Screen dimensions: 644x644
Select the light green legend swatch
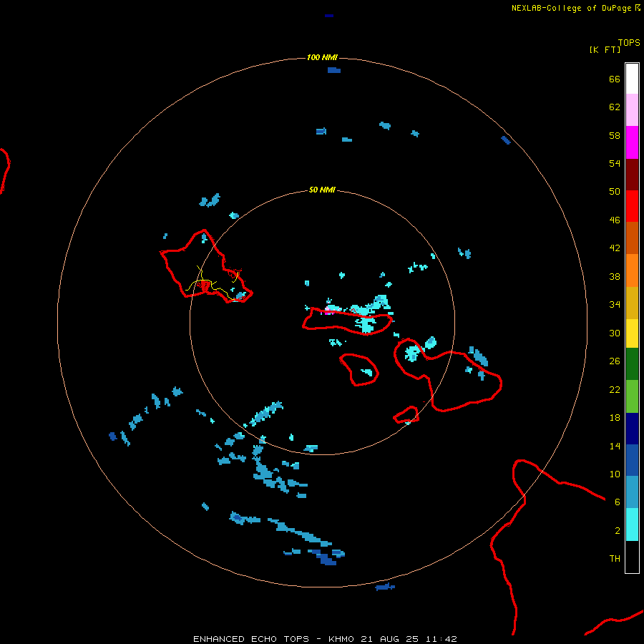click(632, 396)
